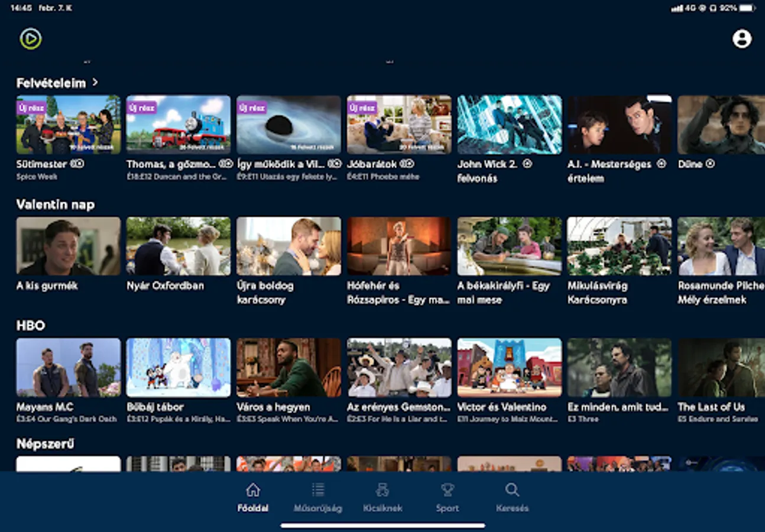Click the recording icon beside Jóbarátok
Viewport: 765px width, 532px height.
[407, 164]
